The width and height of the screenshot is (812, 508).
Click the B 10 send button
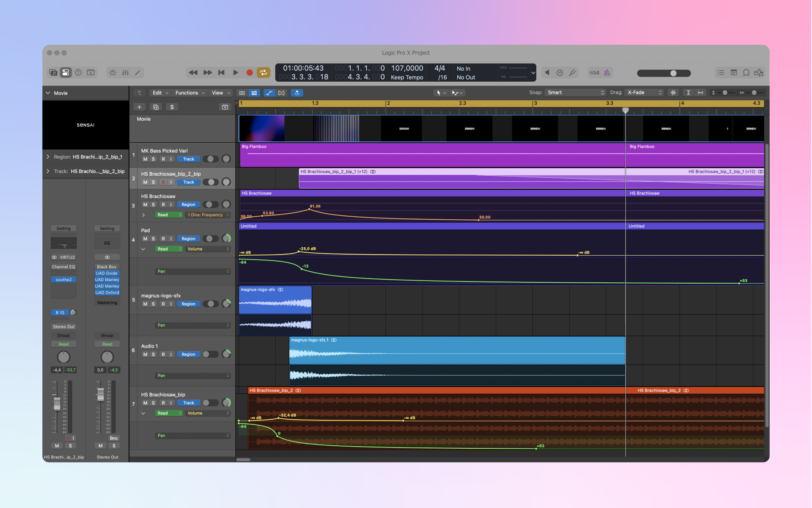(x=60, y=313)
